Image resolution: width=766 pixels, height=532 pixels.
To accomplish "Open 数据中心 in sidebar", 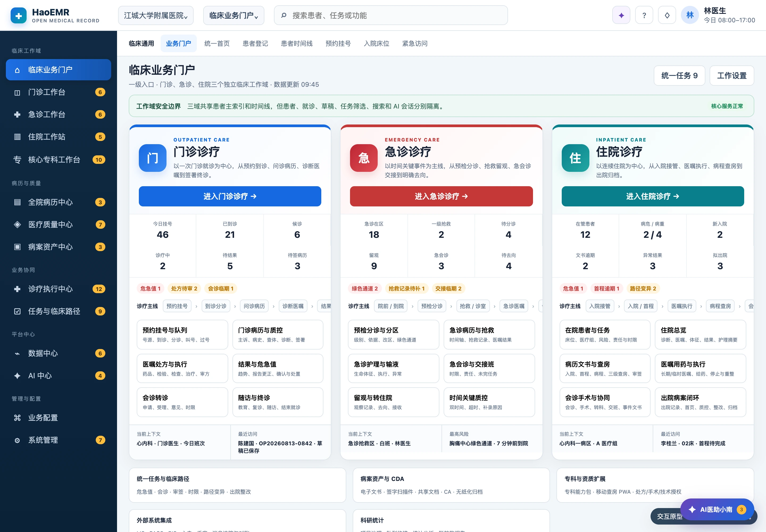I will point(58,353).
